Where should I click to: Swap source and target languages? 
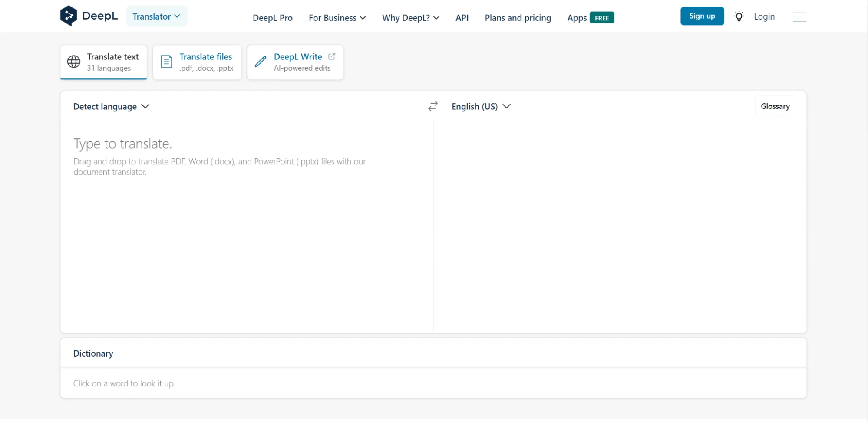432,106
